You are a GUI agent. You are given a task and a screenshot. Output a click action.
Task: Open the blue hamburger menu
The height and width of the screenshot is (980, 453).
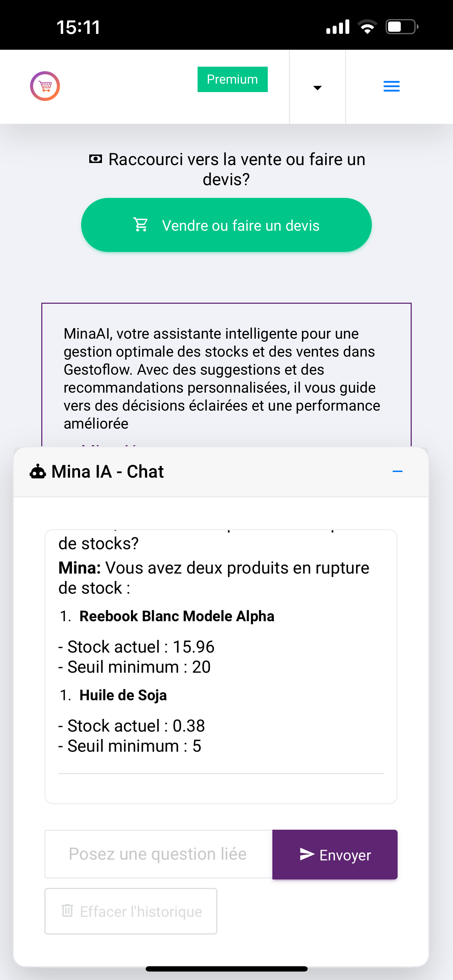(391, 86)
